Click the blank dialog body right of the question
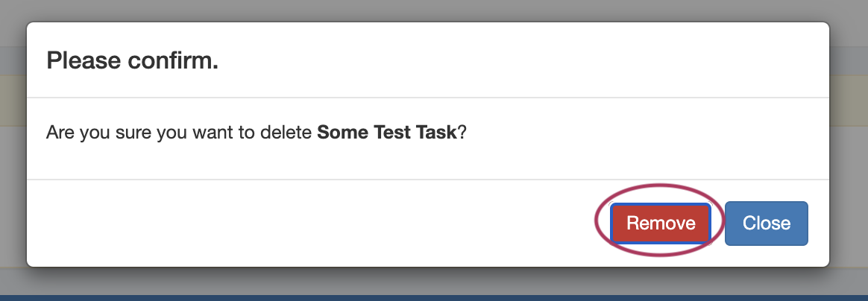 point(634,133)
